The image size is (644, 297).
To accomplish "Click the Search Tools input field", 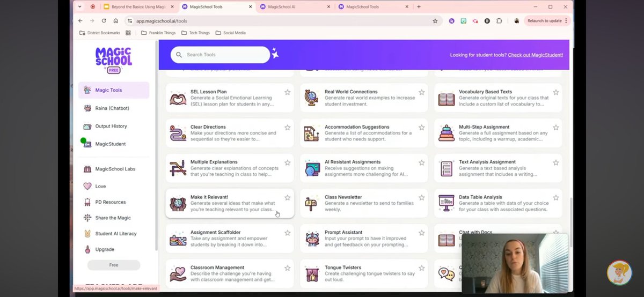I will point(220,55).
